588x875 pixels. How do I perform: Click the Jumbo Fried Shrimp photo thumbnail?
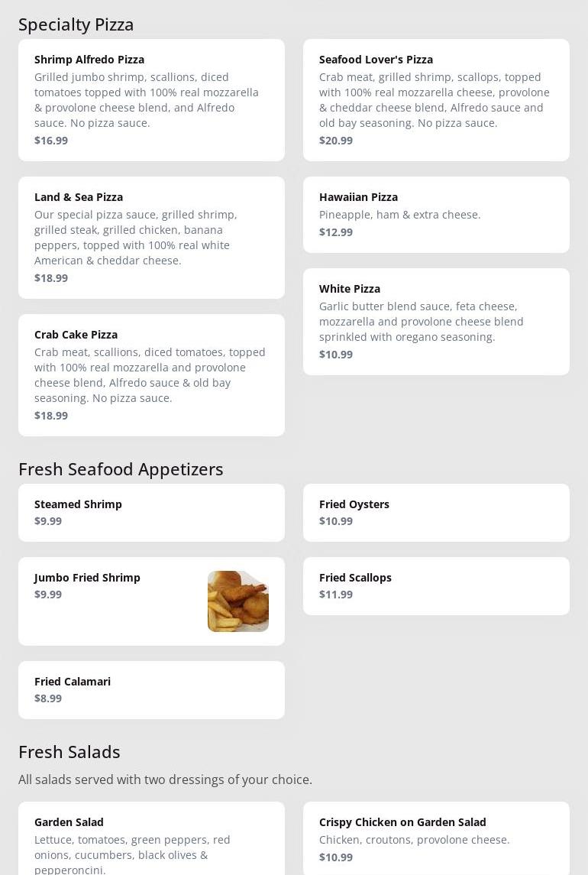point(237,601)
